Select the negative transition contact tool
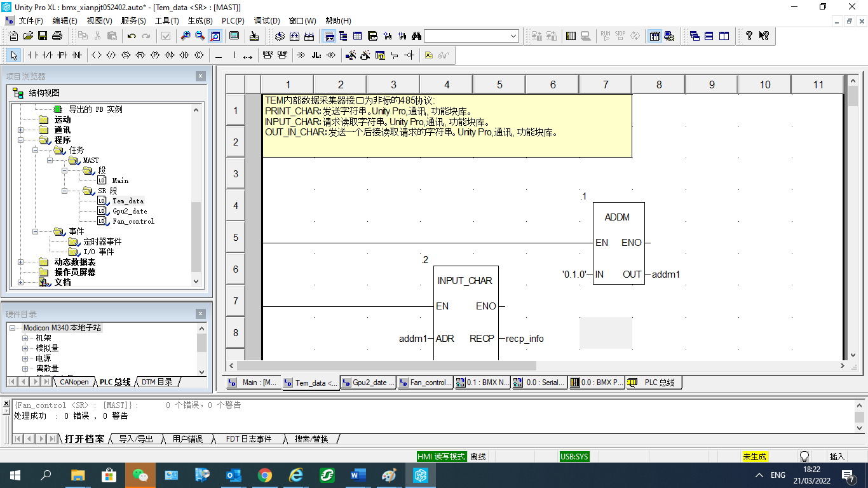868x488 pixels. [76, 55]
